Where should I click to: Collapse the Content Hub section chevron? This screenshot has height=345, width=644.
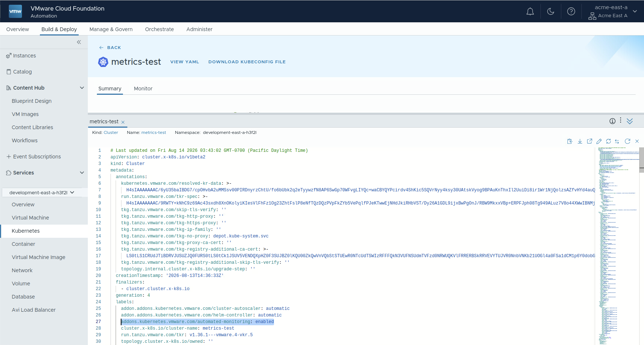click(82, 88)
